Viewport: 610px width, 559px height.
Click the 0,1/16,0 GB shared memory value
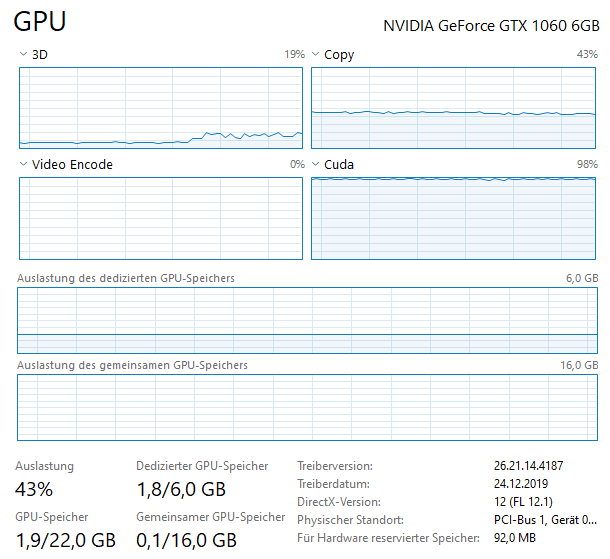pos(186,540)
